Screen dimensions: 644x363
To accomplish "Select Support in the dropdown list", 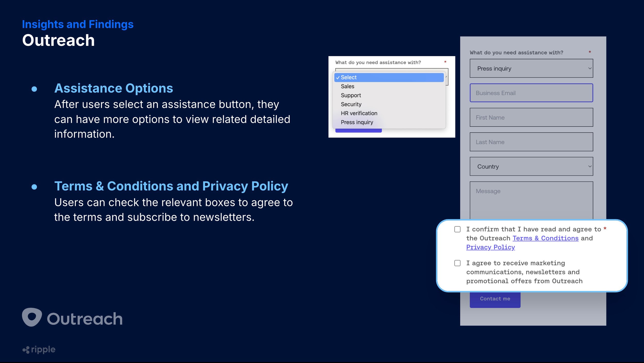I will 351,96.
